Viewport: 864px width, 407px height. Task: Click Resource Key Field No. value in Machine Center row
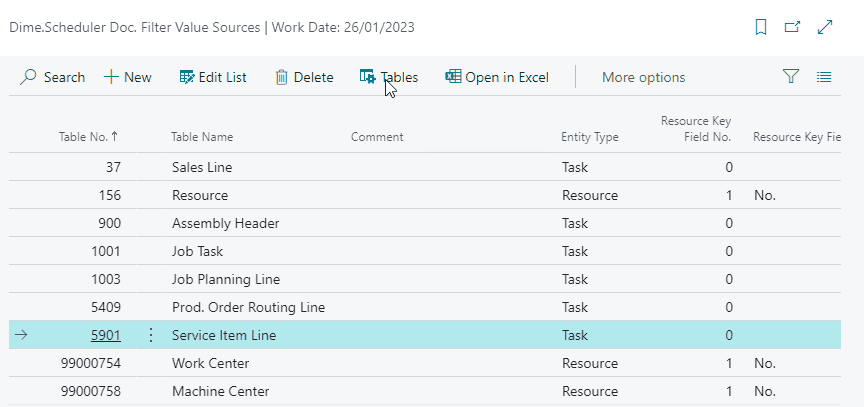click(729, 392)
